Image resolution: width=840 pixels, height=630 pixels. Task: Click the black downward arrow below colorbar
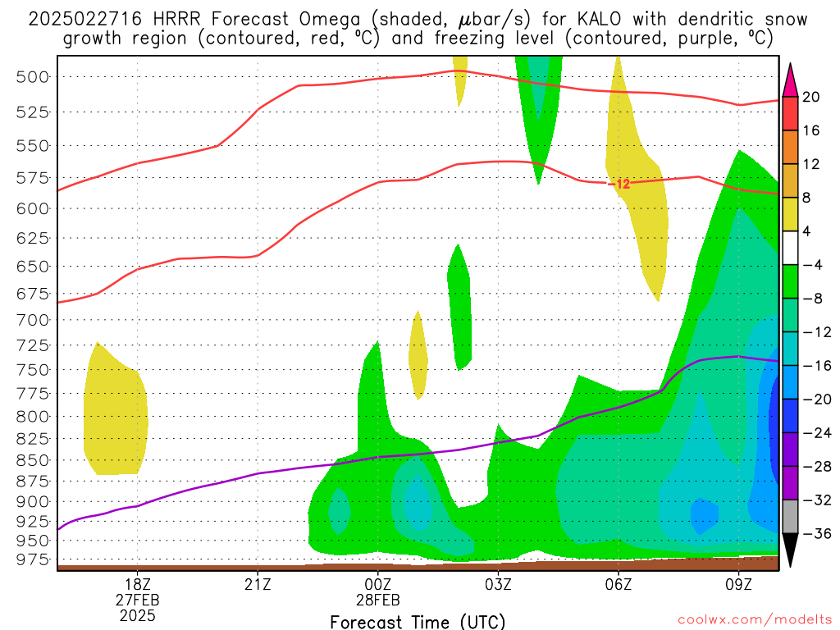click(x=790, y=550)
